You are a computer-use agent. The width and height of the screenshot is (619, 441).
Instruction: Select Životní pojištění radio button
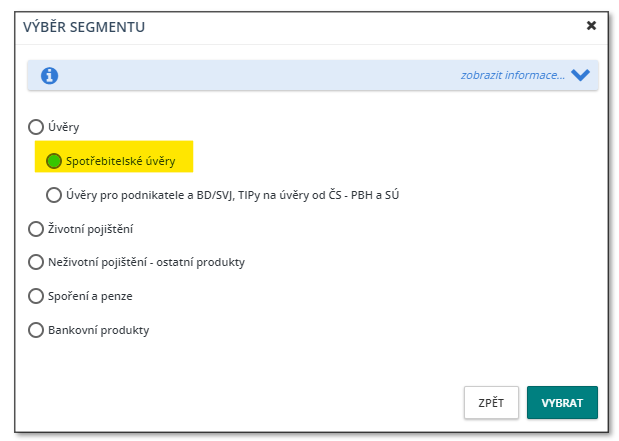(x=36, y=229)
